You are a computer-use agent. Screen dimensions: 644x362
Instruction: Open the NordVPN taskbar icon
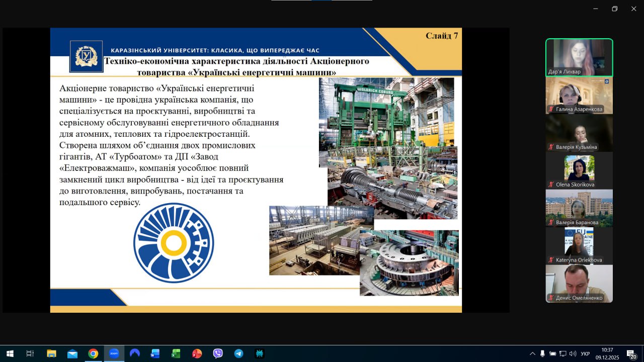[x=134, y=353]
